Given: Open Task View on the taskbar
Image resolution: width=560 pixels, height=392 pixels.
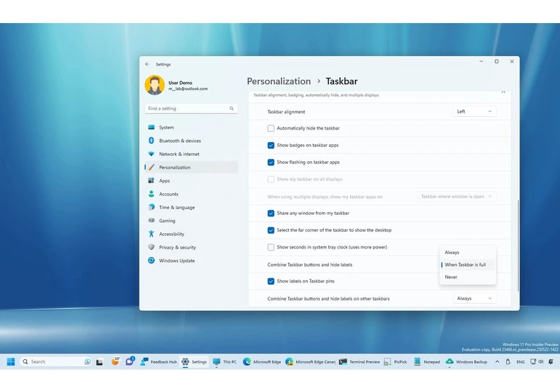Looking at the screenshot, I should 99,362.
